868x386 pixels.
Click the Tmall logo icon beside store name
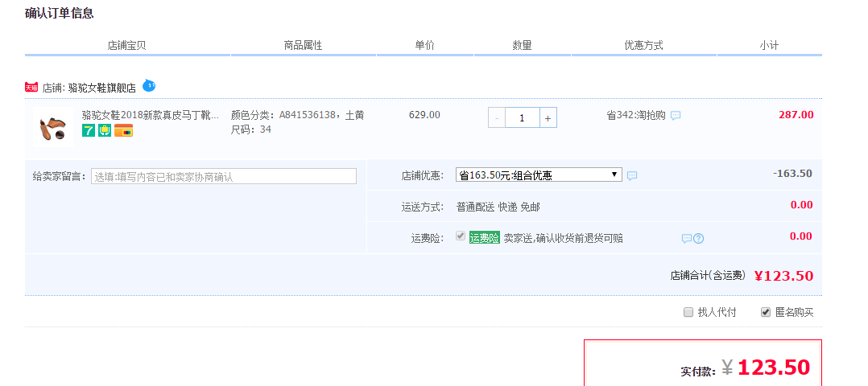[31, 88]
